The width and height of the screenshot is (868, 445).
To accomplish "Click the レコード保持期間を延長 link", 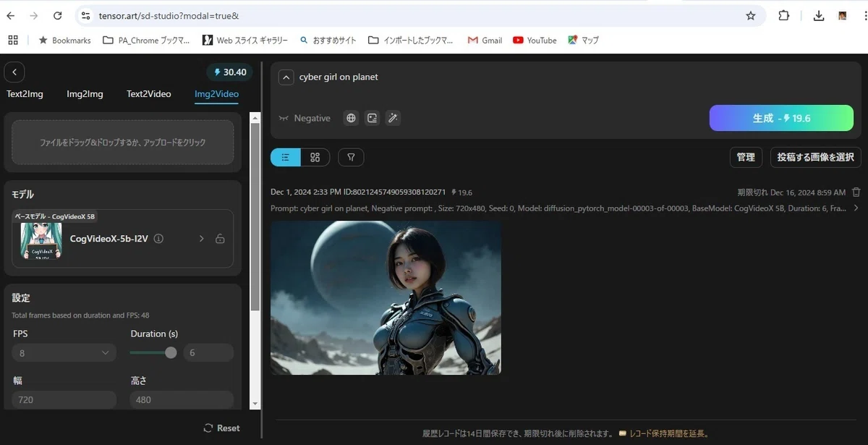I will (x=670, y=433).
